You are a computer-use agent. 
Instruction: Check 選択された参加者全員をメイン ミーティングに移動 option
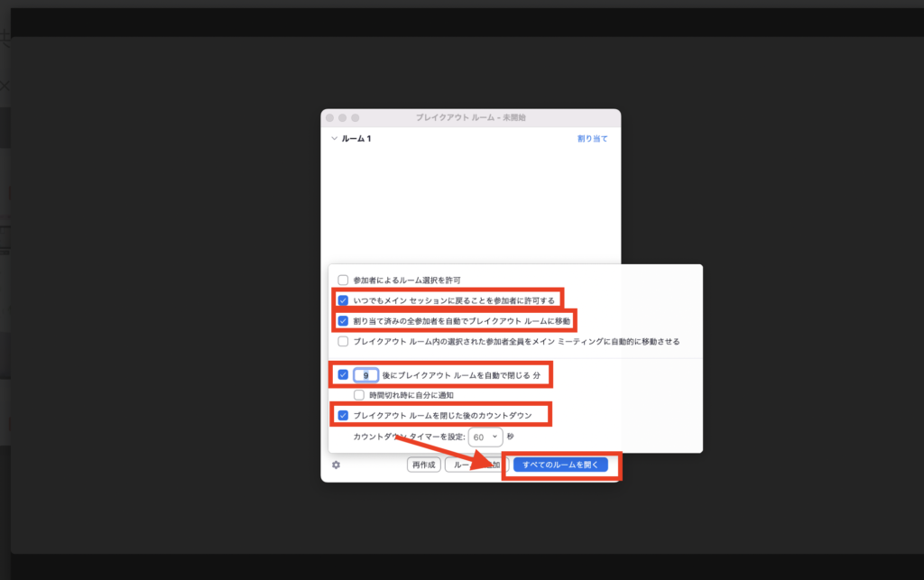tap(343, 342)
